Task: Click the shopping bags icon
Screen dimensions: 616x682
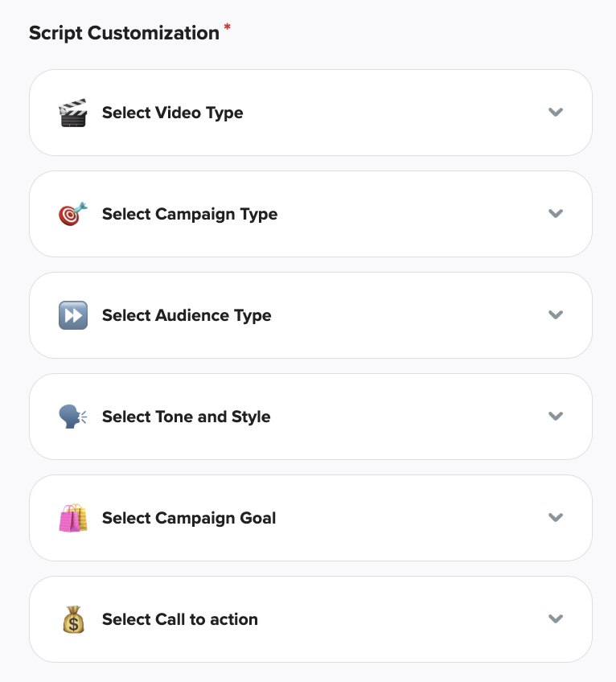Action: click(x=72, y=518)
